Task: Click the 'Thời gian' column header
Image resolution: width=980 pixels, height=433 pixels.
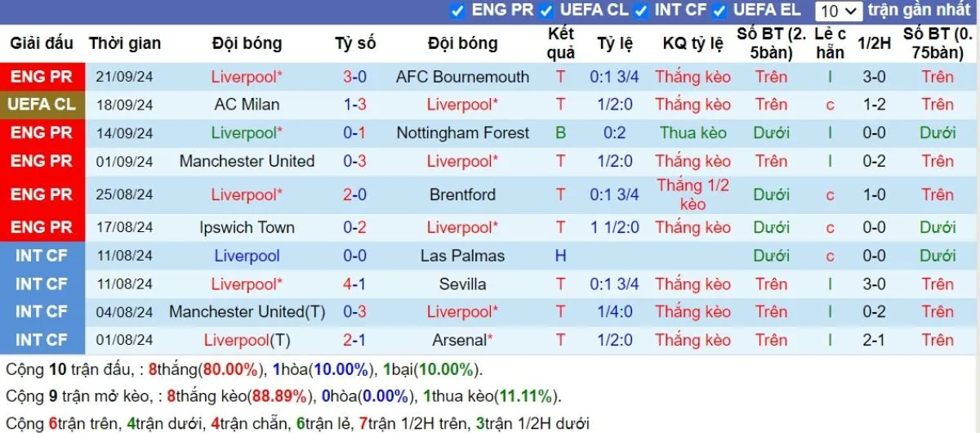Action: pos(125,43)
